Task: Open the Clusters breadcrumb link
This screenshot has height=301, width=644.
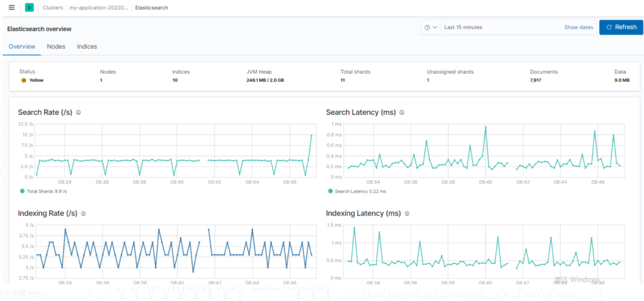Action: (x=53, y=8)
